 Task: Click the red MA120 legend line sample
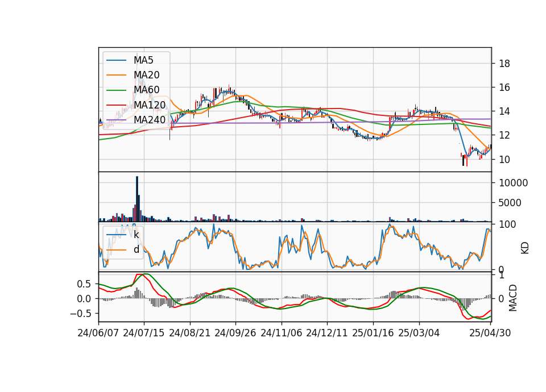coord(116,105)
